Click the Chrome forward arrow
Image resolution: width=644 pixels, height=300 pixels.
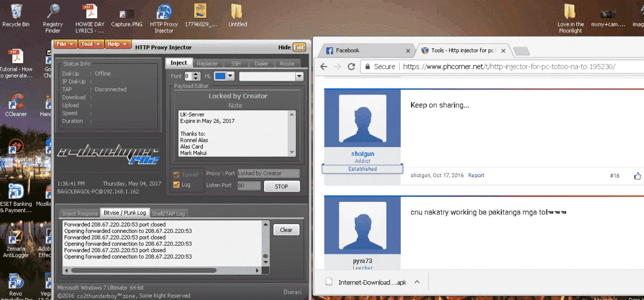(x=338, y=67)
